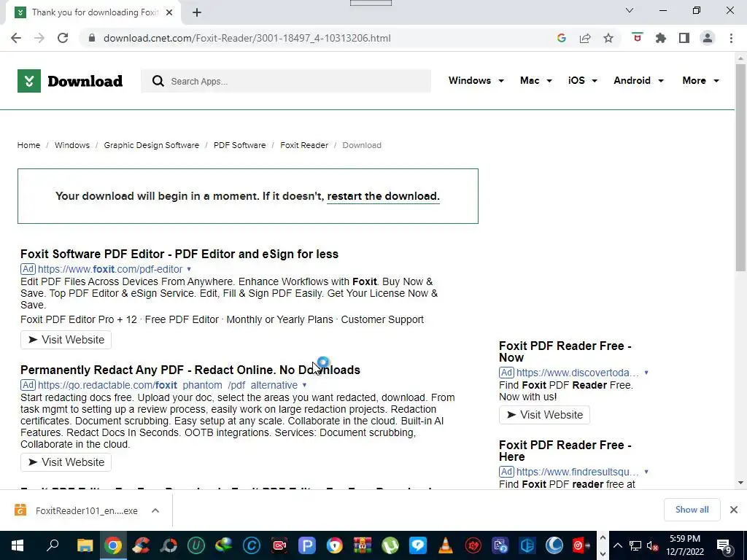Screen dimensions: 747x560
Task: Open 'Permanently Redact Any PDF' ad title
Action: click(x=190, y=370)
